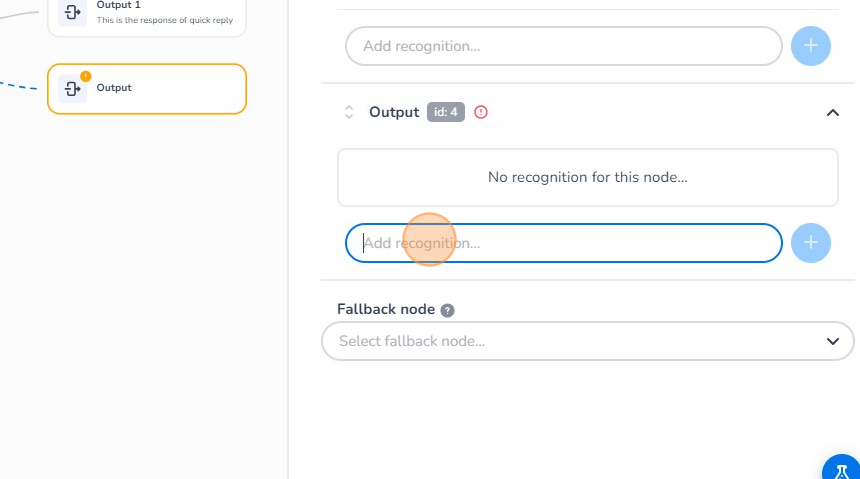This screenshot has width=860, height=479.
Task: Focus the Add recognition field under Output
Action: click(x=563, y=243)
